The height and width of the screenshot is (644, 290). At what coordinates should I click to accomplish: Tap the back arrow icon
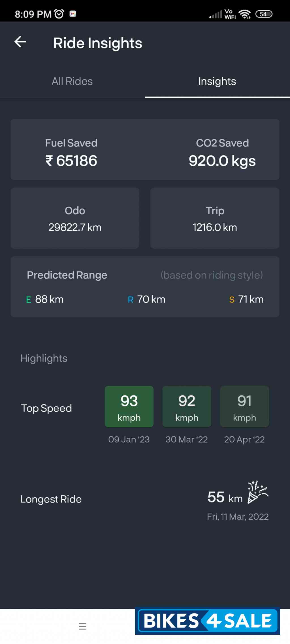[x=20, y=42]
